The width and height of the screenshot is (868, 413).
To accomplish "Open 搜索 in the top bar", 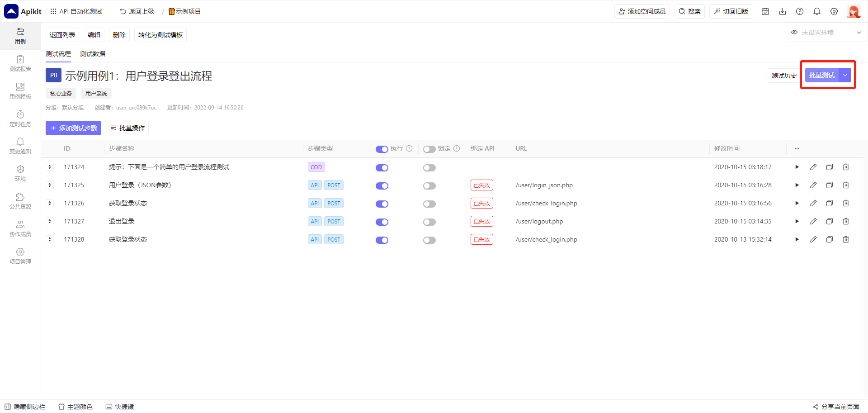I will 690,11.
